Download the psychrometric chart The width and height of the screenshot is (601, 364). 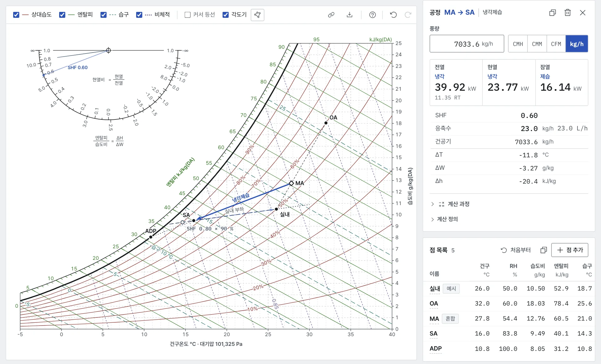click(350, 15)
